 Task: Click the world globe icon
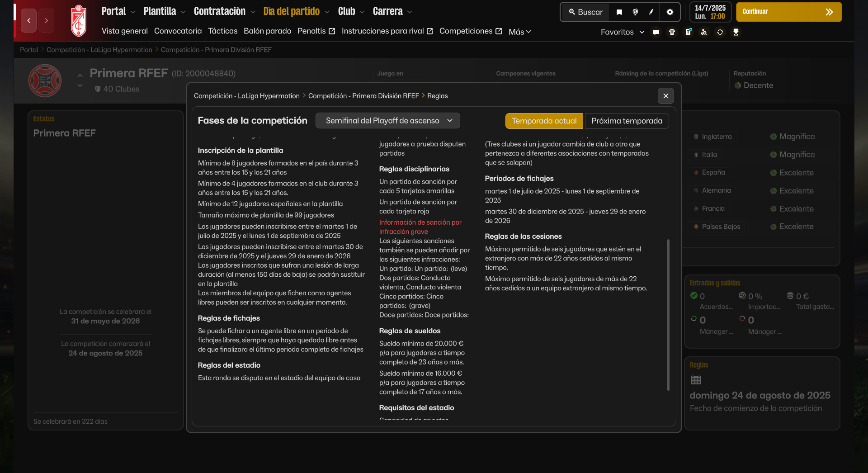click(x=635, y=12)
